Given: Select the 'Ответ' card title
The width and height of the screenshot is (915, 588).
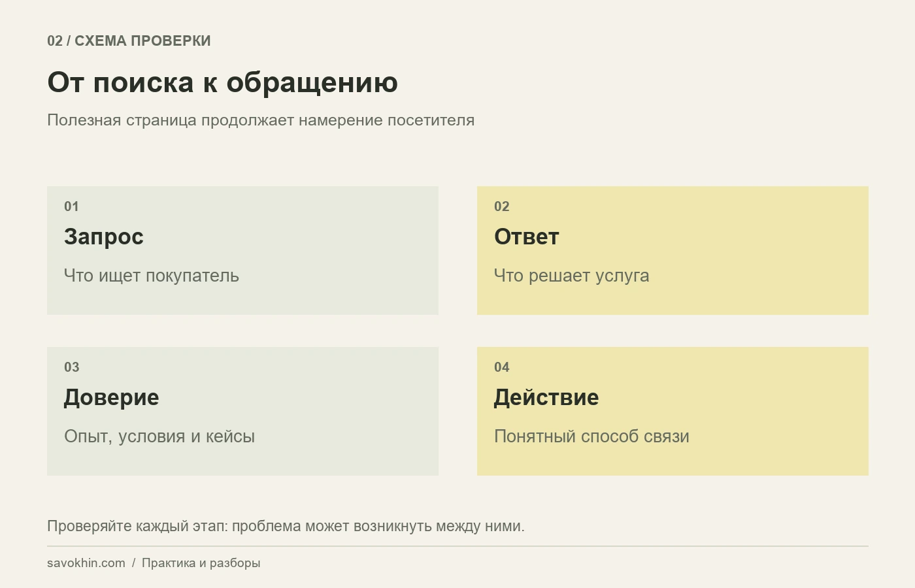Looking at the screenshot, I should point(527,237).
